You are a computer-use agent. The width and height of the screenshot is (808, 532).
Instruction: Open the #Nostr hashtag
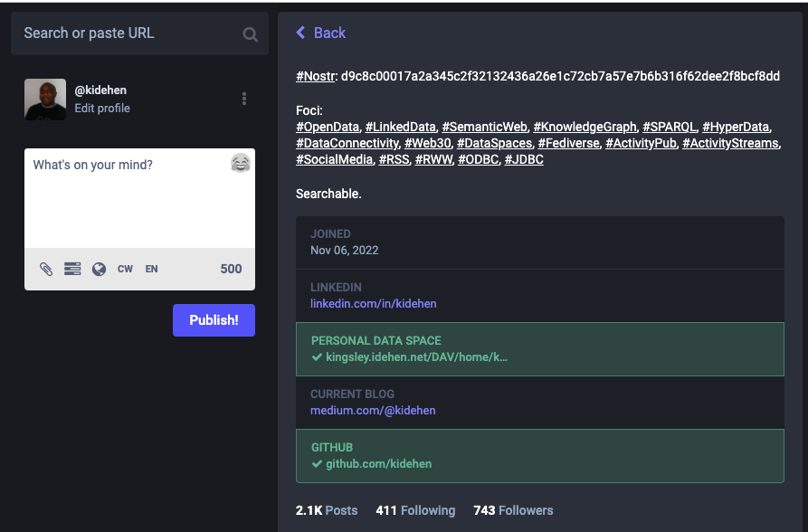pos(316,76)
